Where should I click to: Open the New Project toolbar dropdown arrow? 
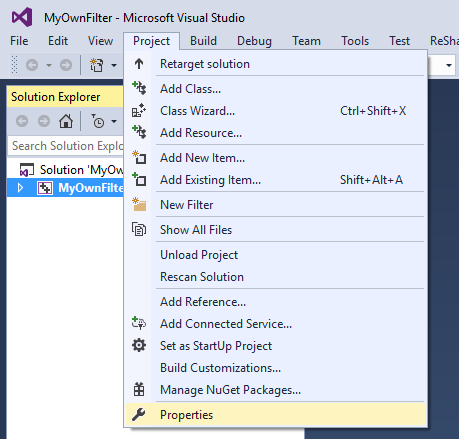pos(114,65)
